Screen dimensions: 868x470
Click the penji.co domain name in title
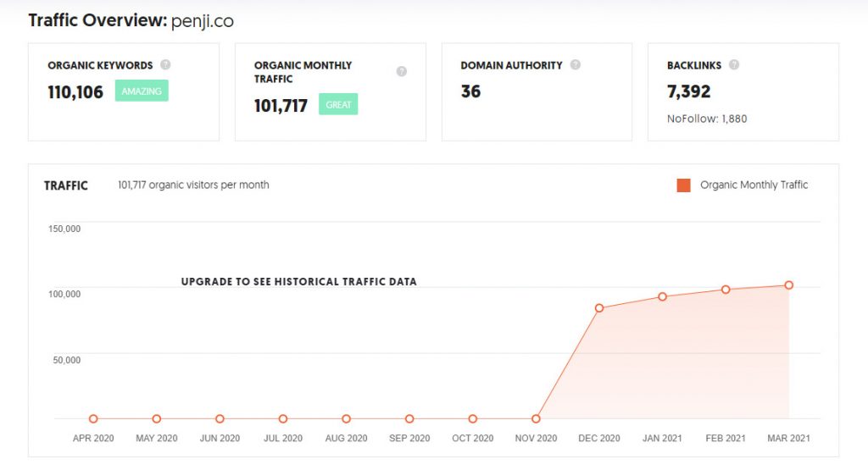coord(203,21)
